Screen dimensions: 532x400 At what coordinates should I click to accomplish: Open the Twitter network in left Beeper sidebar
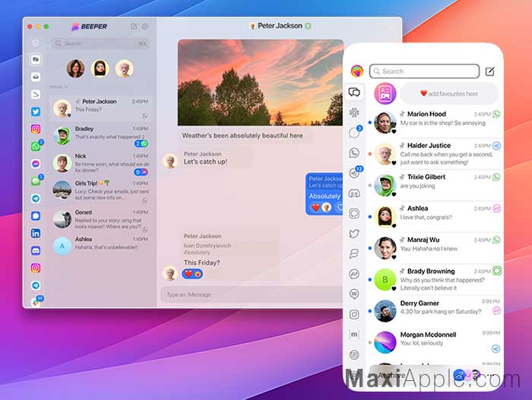click(x=36, y=111)
